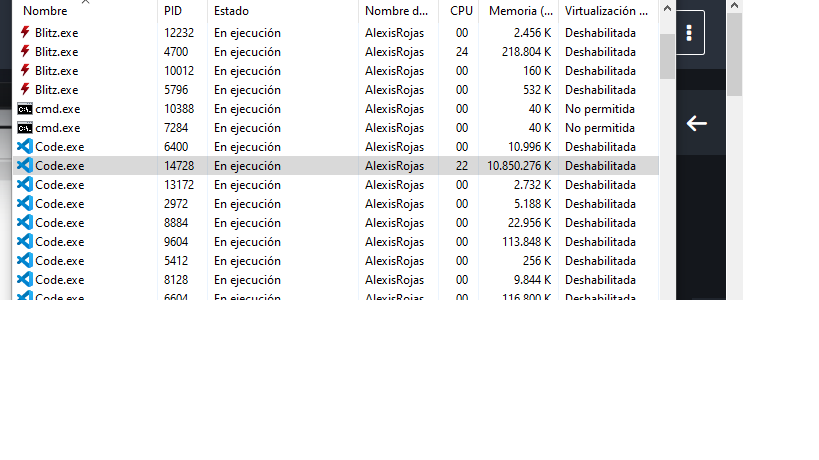
Task: Click the VS Code icon for PID 6400
Action: [x=25, y=146]
